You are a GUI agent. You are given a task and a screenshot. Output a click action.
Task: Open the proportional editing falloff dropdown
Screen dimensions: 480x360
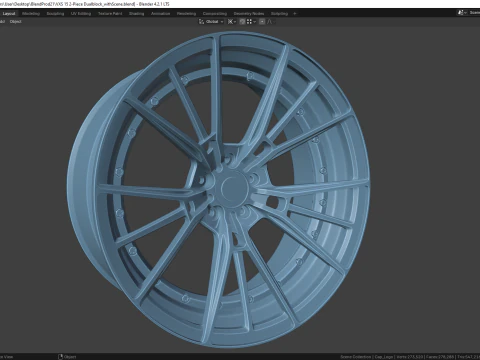[x=271, y=22]
